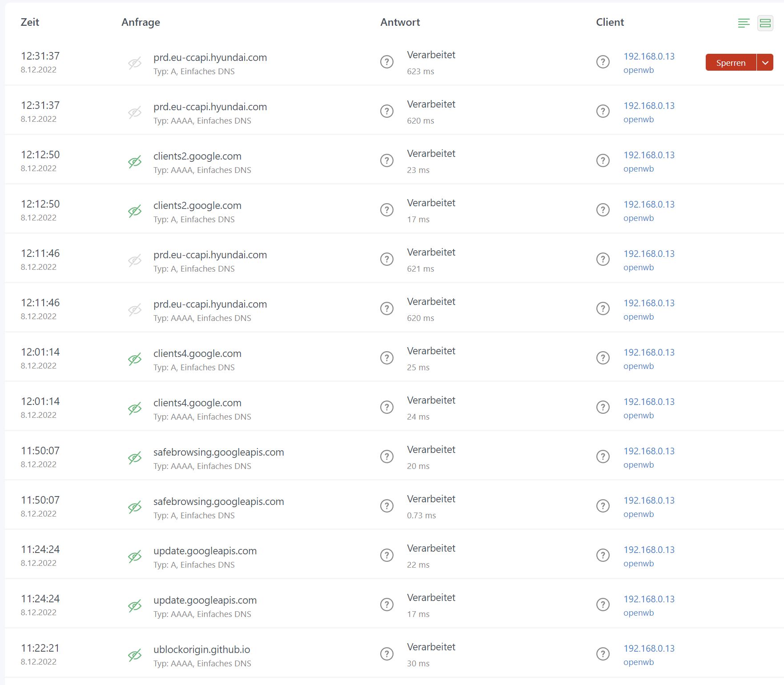
Task: Toggle grey eye icon on 623 ms hyundai row
Action: 135,63
